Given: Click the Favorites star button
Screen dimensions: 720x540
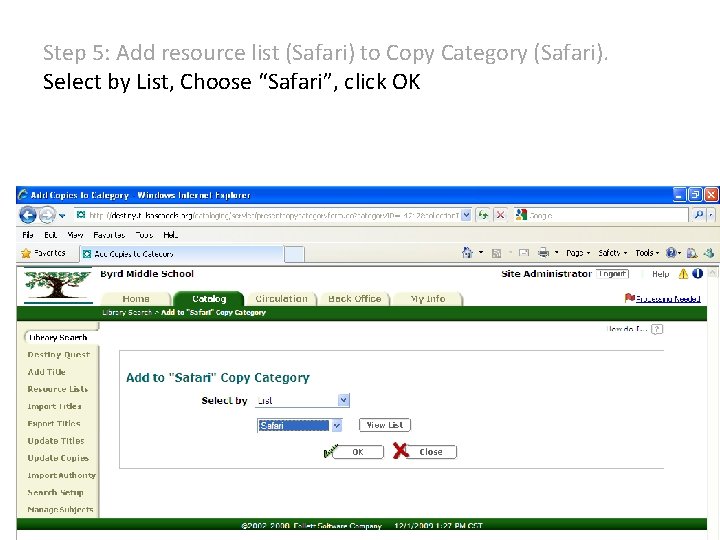Looking at the screenshot, I should pos(44,253).
